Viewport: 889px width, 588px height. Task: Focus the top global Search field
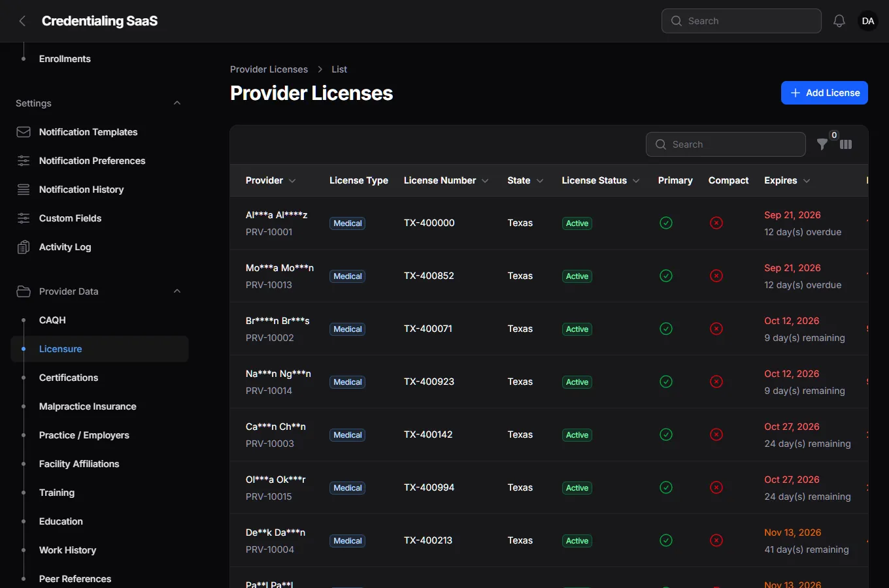click(741, 21)
